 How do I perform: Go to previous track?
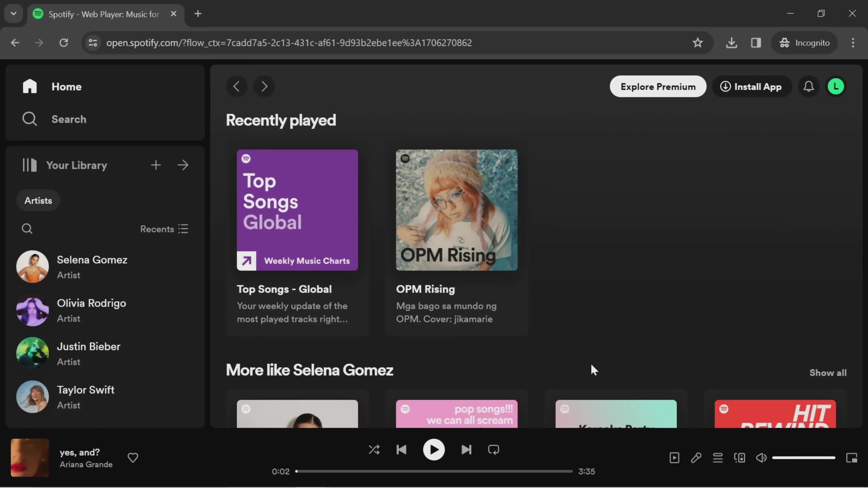[x=401, y=450]
